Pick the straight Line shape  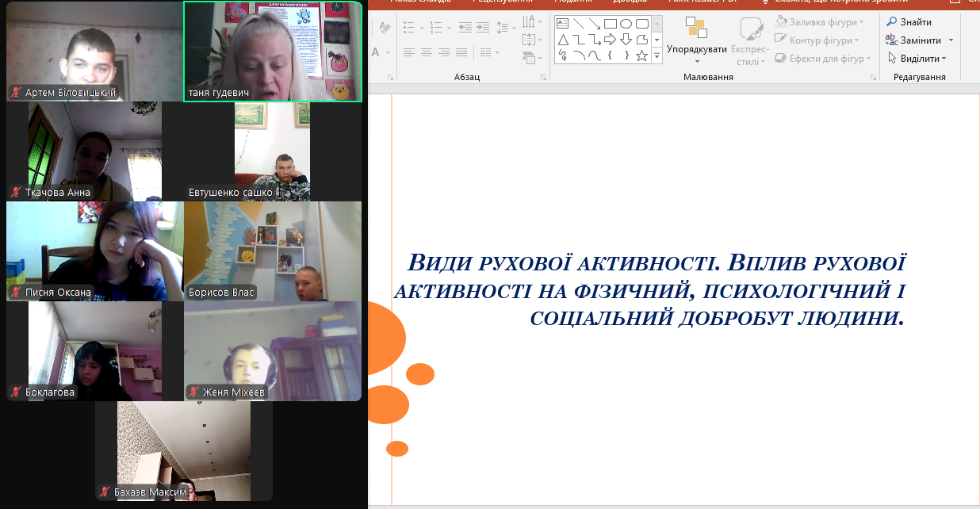(x=579, y=23)
